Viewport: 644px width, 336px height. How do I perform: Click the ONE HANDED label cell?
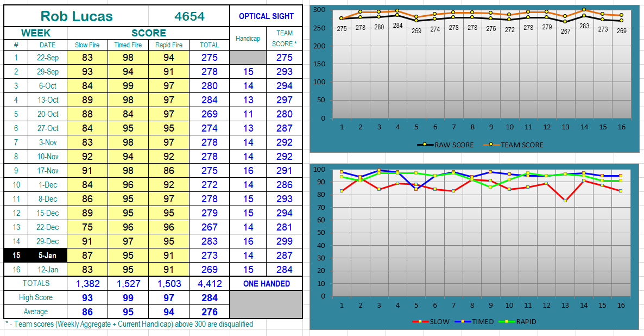266,283
